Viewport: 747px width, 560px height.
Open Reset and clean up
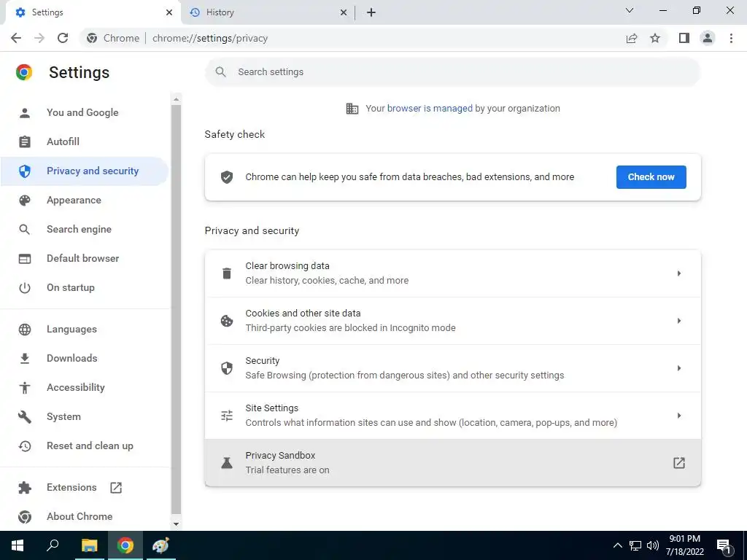tap(84, 446)
